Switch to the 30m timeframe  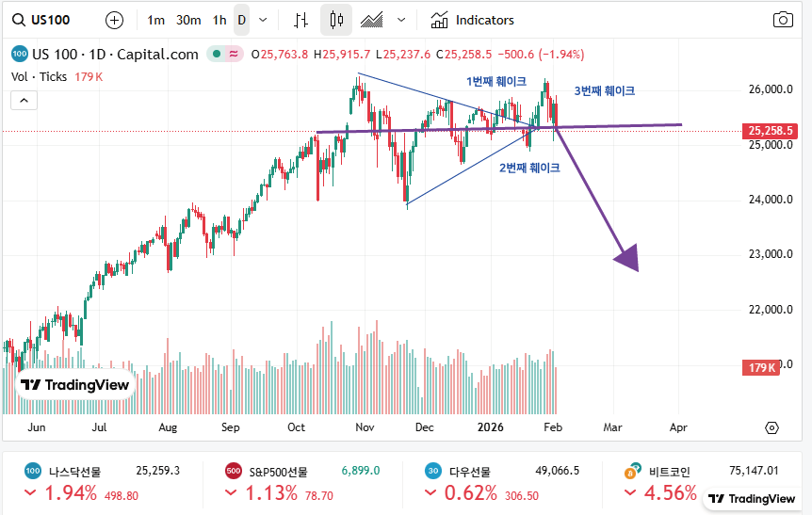click(x=188, y=20)
